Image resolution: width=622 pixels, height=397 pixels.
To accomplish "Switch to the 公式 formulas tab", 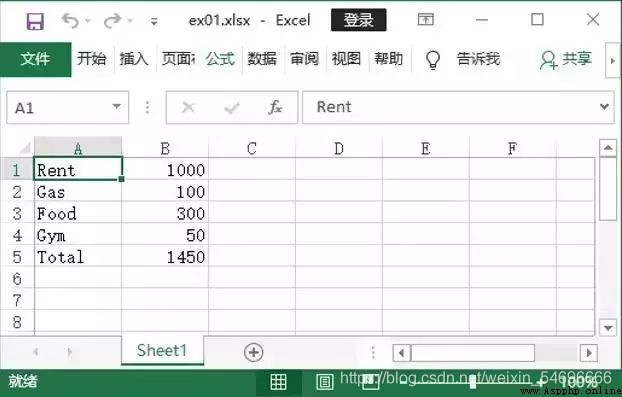I will [220, 59].
